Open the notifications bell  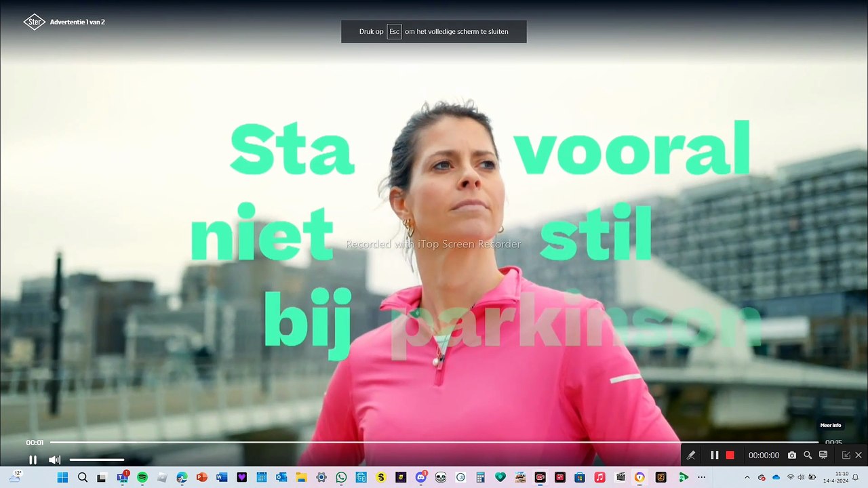click(x=856, y=477)
